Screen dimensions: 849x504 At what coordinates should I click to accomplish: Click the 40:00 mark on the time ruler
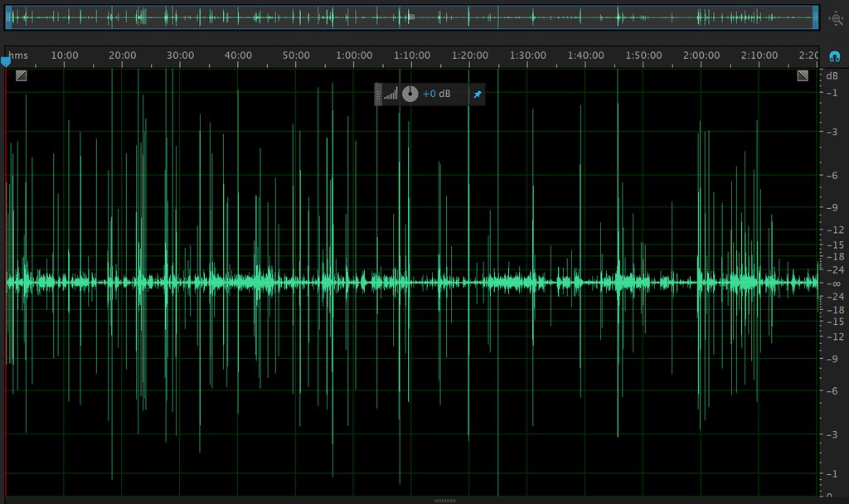pyautogui.click(x=238, y=56)
